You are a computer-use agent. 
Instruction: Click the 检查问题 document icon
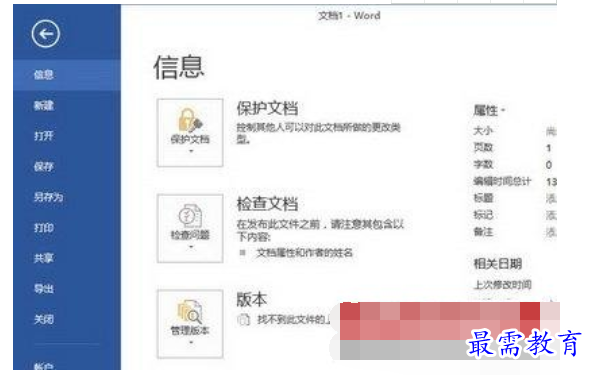[190, 216]
